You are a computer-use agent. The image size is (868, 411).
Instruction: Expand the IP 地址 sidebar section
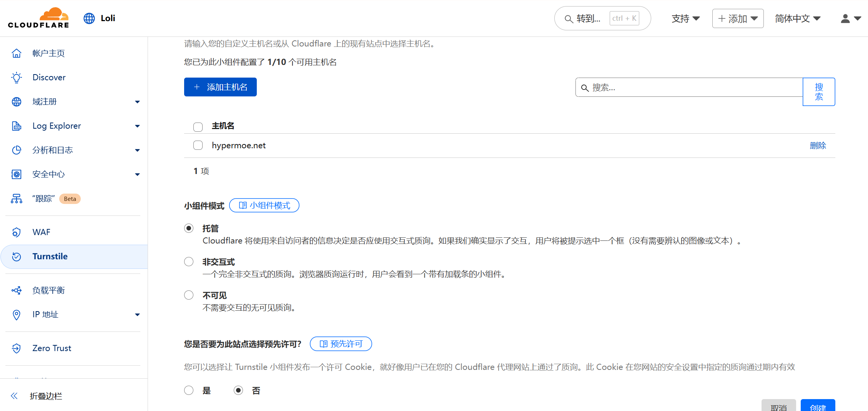point(137,315)
